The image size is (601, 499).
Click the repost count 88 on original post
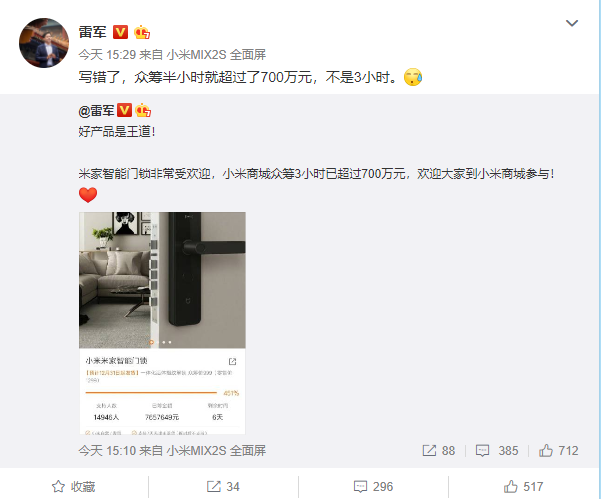438,450
